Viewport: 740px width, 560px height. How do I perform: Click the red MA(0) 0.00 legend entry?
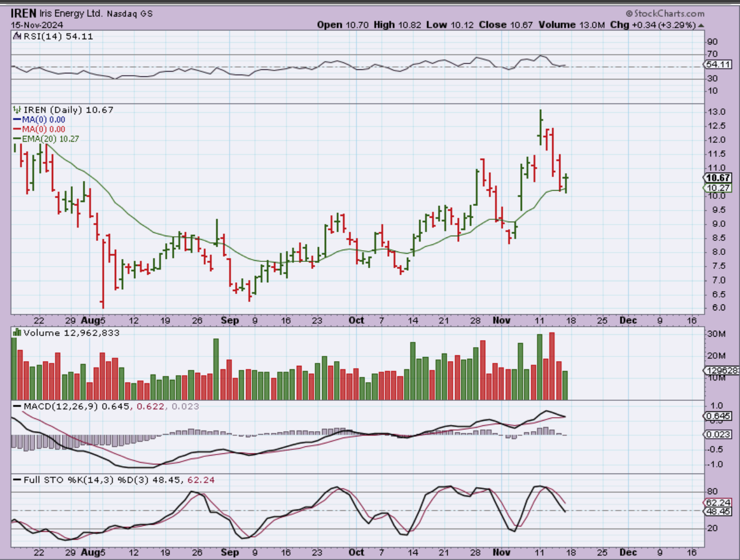[39, 129]
